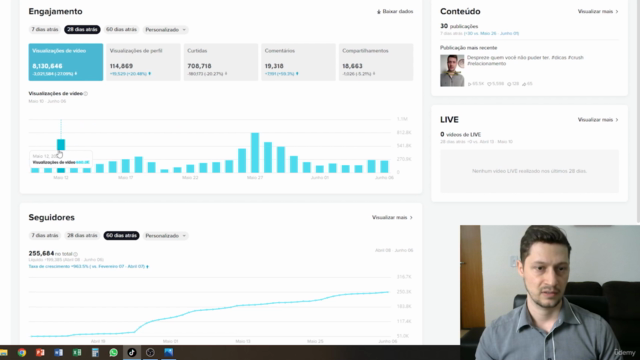Click the '0 vídeos de LIVE' text
This screenshot has height=360, width=640.
460,134
